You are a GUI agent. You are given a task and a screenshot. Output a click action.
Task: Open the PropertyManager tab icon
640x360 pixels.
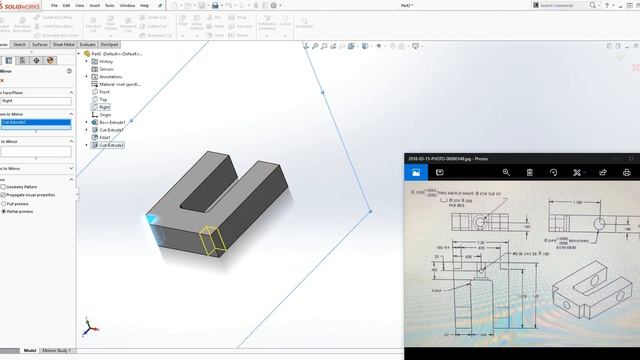click(x=9, y=60)
